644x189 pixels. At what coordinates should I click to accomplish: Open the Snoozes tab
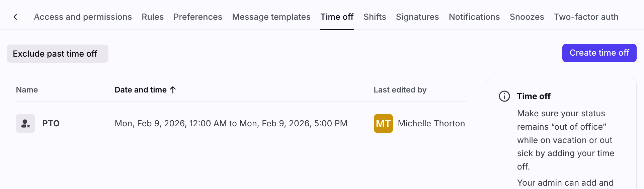(x=527, y=17)
